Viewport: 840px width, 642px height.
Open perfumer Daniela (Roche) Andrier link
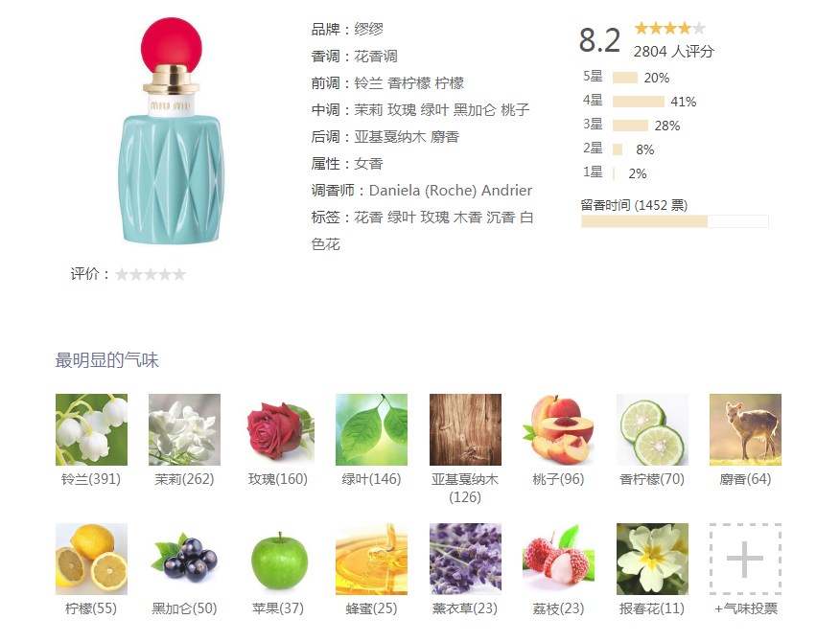pos(451,190)
